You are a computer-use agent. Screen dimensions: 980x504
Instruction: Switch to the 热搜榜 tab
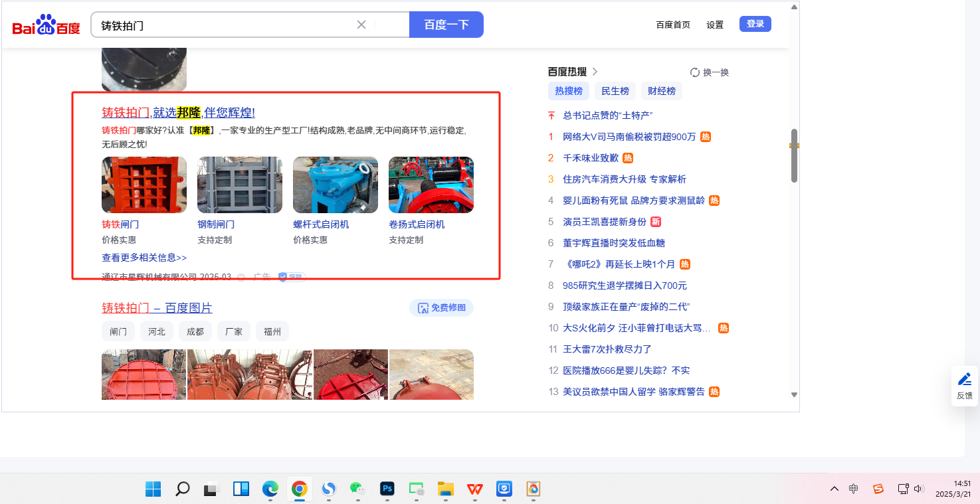pyautogui.click(x=569, y=91)
